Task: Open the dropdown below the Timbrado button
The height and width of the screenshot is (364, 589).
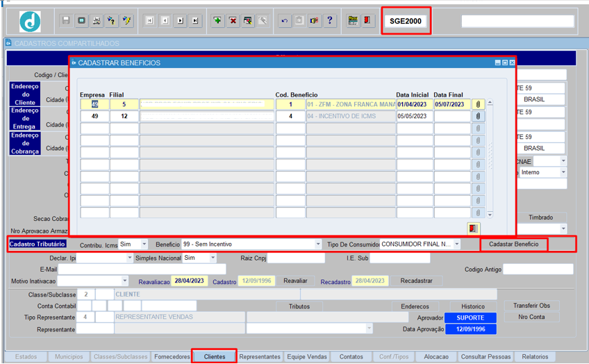Action: [x=563, y=229]
